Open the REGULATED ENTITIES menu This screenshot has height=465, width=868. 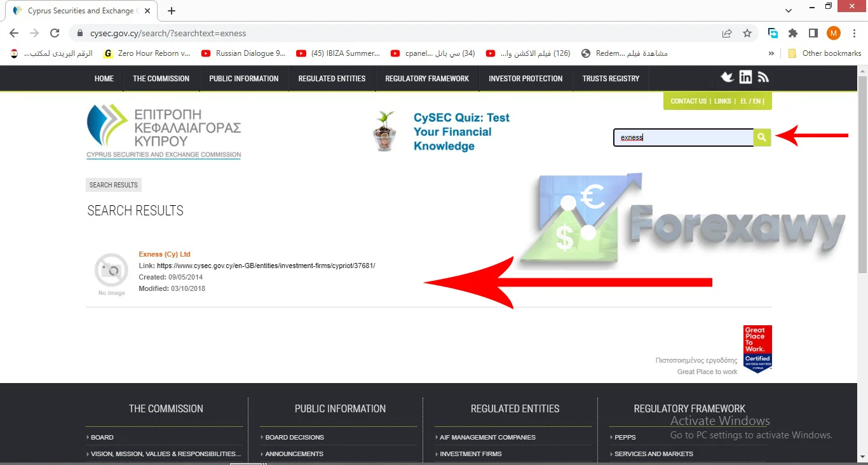click(332, 79)
